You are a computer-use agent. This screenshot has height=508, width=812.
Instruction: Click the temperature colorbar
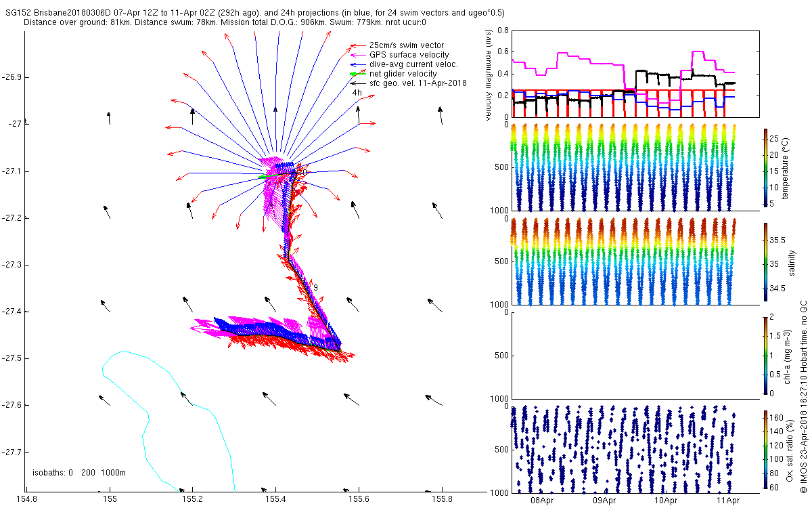[x=765, y=169]
